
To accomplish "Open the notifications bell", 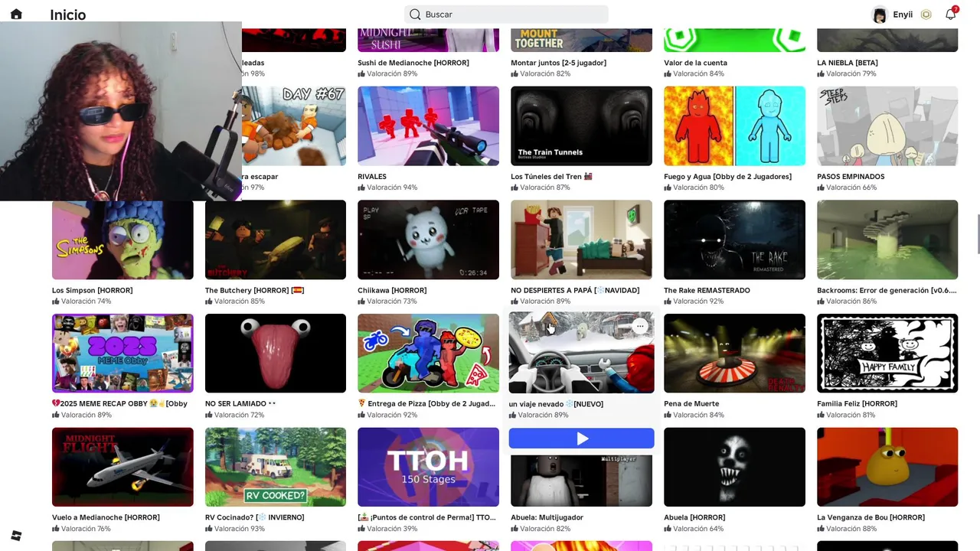I will pos(951,14).
